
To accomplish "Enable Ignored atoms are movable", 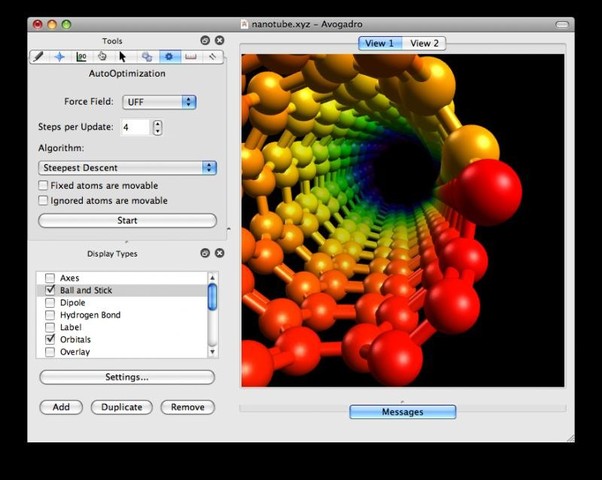I will point(43,200).
